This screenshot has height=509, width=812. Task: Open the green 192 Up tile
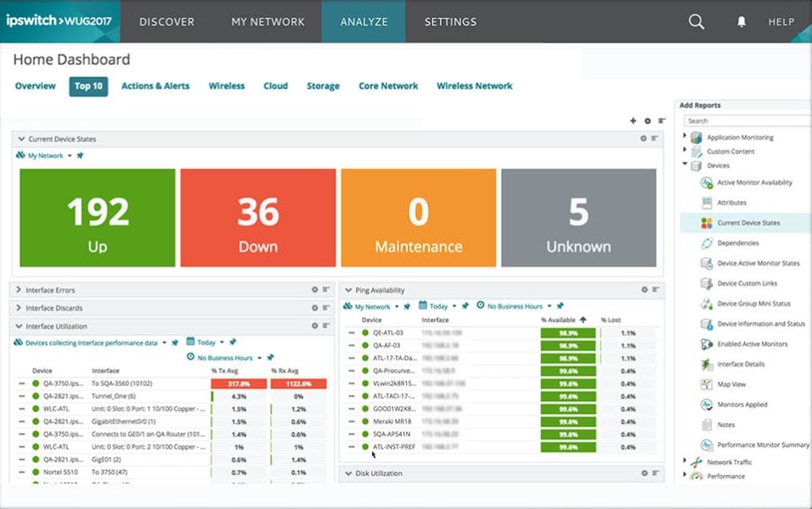tap(98, 218)
